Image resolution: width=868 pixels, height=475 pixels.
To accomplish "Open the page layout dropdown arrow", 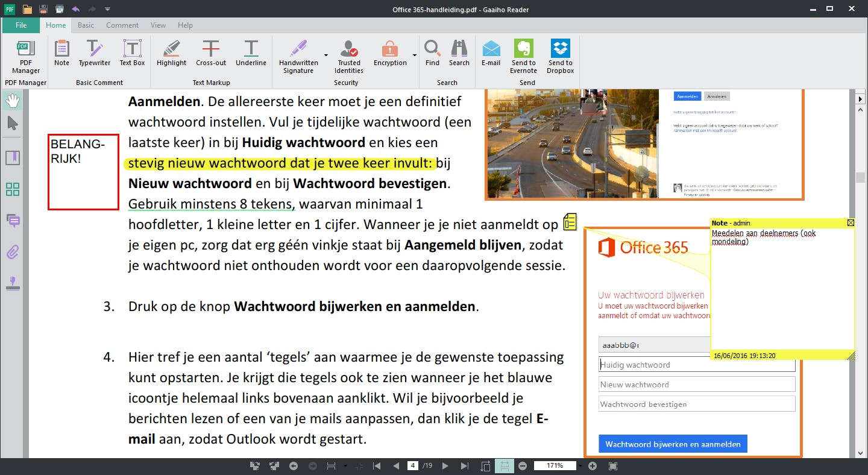I will tap(345, 466).
